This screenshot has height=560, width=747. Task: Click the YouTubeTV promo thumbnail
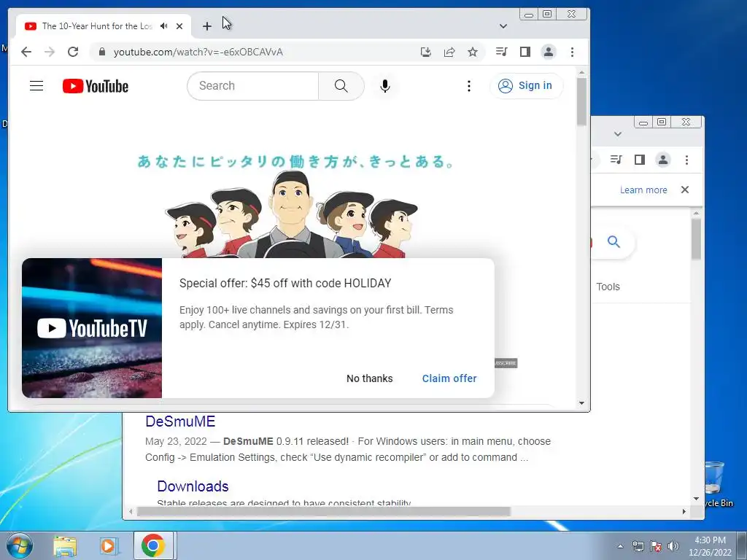(92, 328)
